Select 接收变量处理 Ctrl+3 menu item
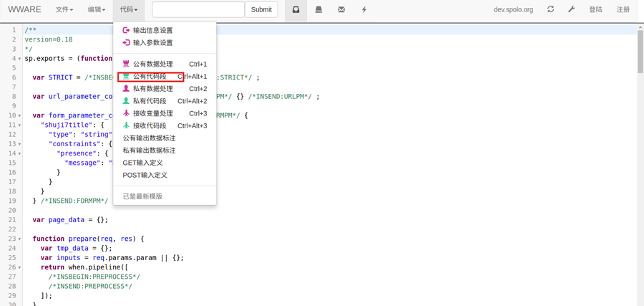644x306 pixels. coord(165,113)
